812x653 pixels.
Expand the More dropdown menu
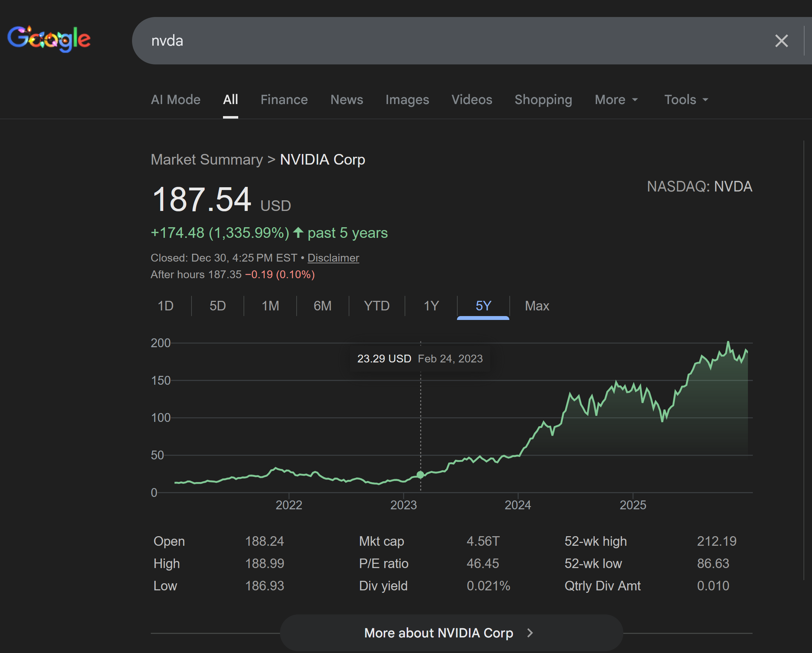[x=616, y=100]
